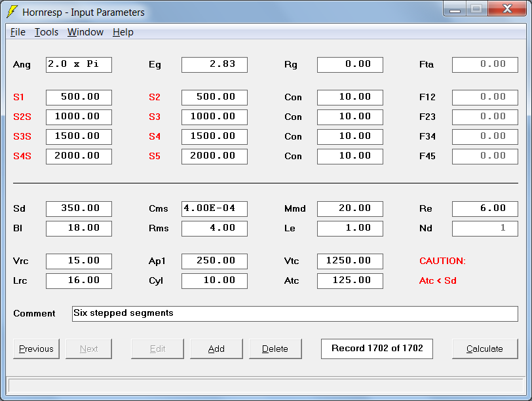Select the Mmd field with 20.00
This screenshot has width=532, height=401.
point(350,208)
